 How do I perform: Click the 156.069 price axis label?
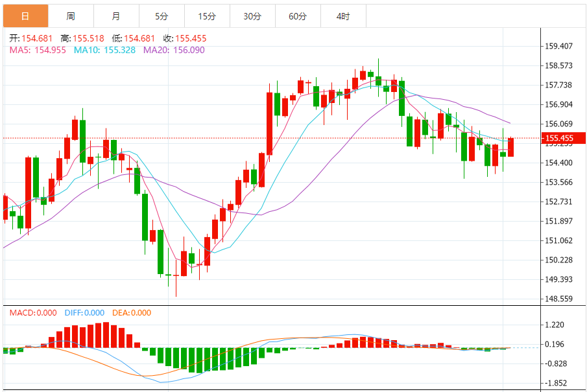tap(558, 124)
